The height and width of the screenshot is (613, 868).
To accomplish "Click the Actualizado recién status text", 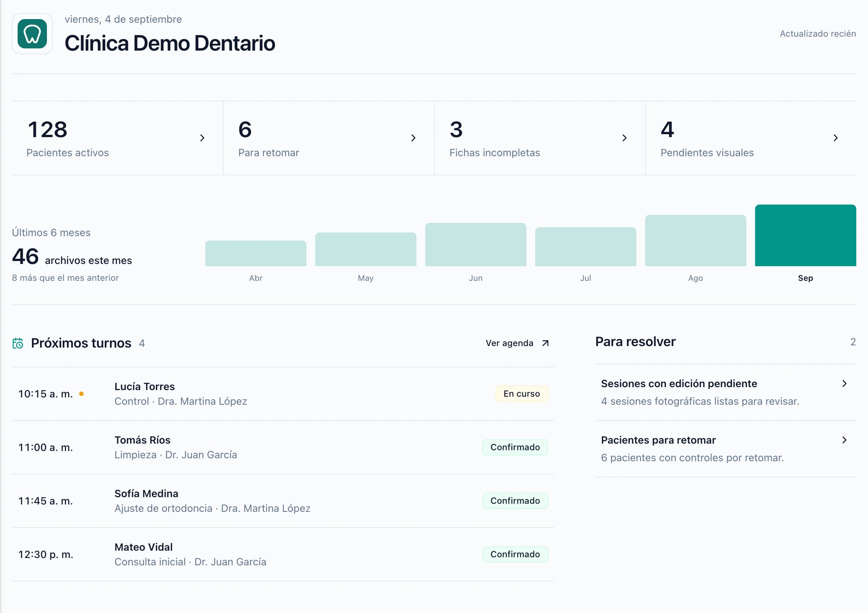I will pyautogui.click(x=818, y=34).
